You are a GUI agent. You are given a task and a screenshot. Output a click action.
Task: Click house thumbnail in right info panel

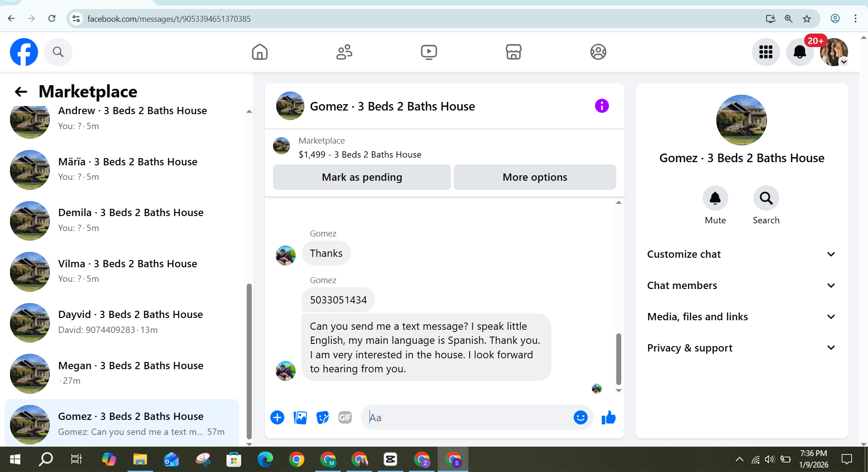point(741,120)
